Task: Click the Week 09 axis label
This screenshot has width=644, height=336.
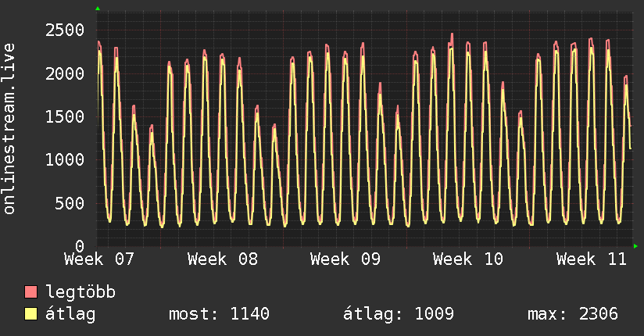Action: [x=345, y=259]
